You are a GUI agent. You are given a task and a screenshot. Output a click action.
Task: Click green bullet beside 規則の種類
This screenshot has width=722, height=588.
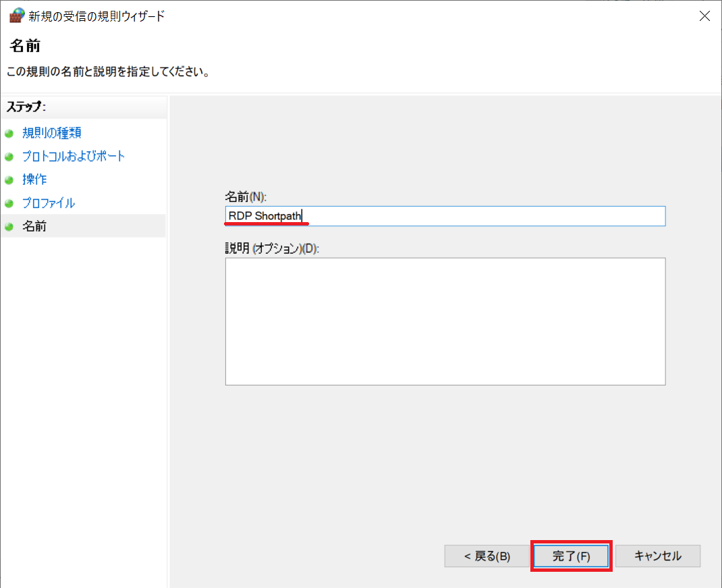9,134
